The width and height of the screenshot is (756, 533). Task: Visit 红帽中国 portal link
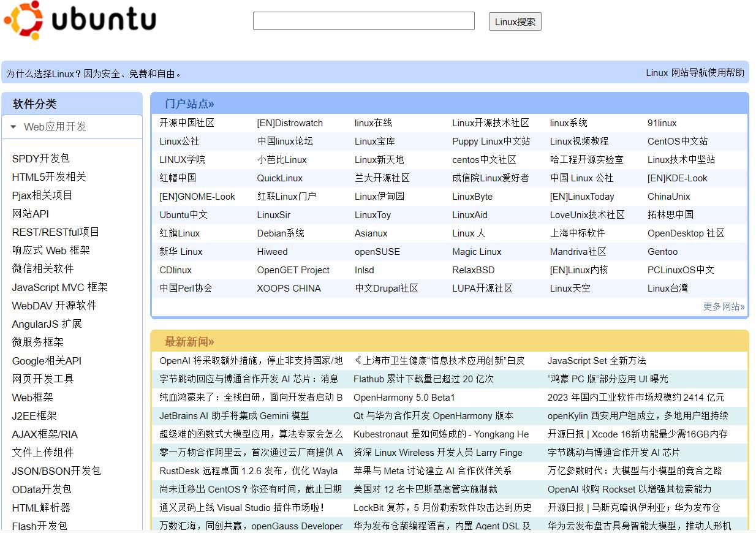tap(178, 178)
